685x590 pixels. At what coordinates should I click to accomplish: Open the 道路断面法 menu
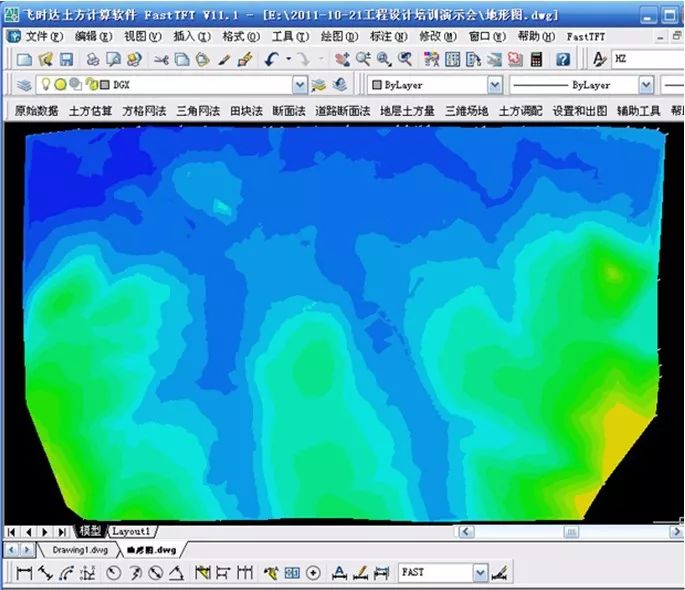(x=342, y=111)
